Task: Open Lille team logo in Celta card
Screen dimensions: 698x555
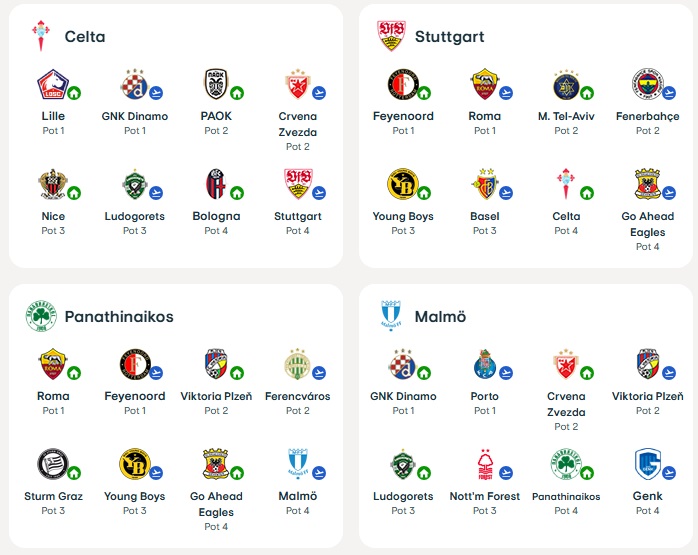Action: pos(50,84)
